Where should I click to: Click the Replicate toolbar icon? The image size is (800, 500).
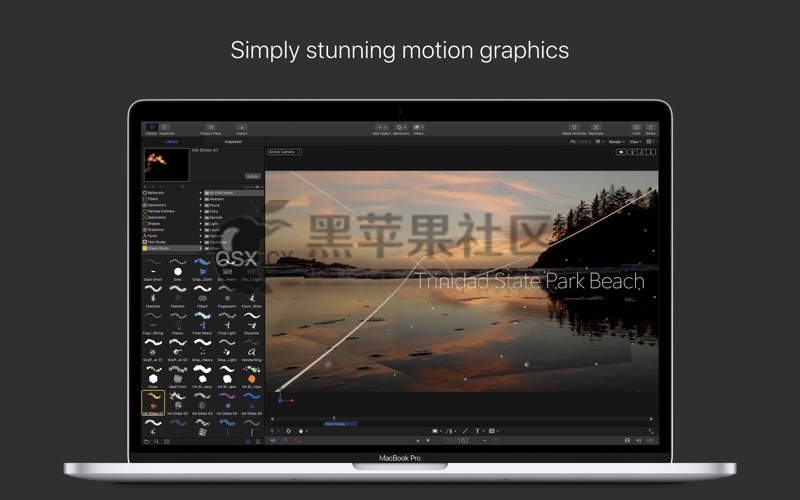pyautogui.click(x=596, y=129)
